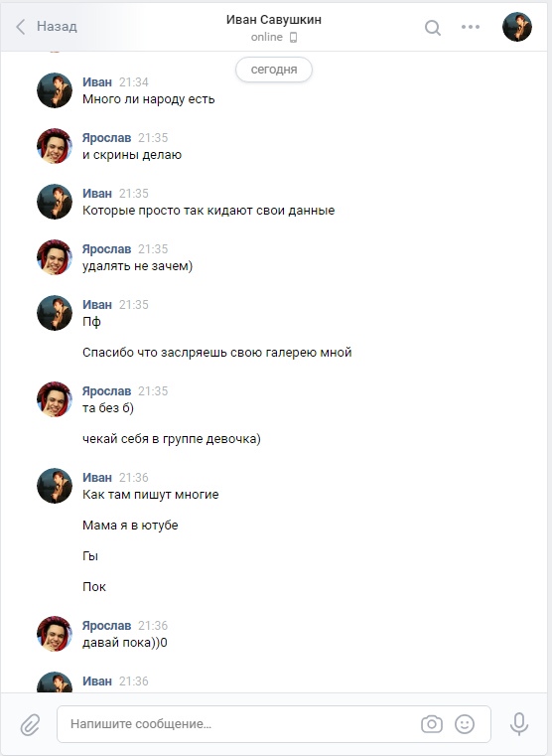The height and width of the screenshot is (756, 552).
Task: Open Ярослав's avatar beside 'давай пока))0'
Action: (55, 634)
